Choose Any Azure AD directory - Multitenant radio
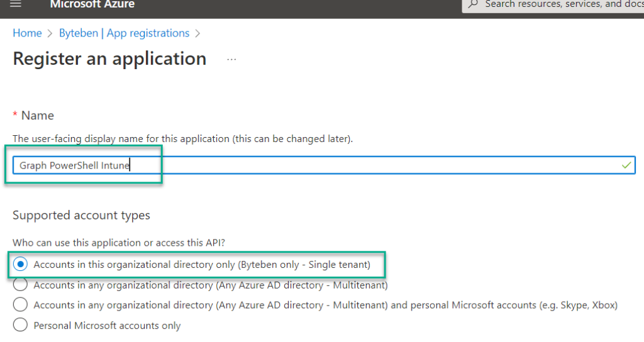Image resolution: width=644 pixels, height=342 pixels. [20, 284]
